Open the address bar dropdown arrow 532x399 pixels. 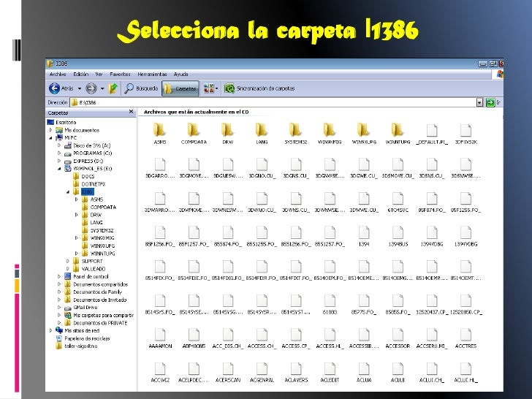(x=479, y=102)
